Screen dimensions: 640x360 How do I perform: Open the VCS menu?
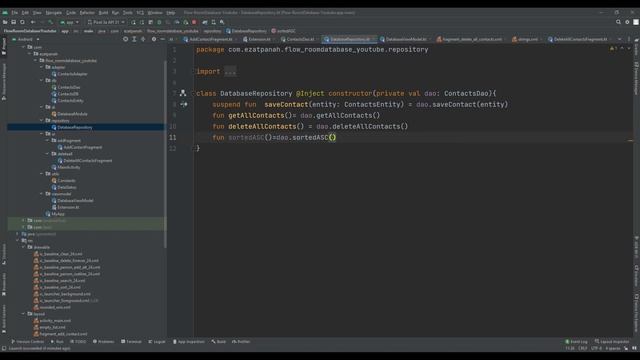[x=140, y=13]
